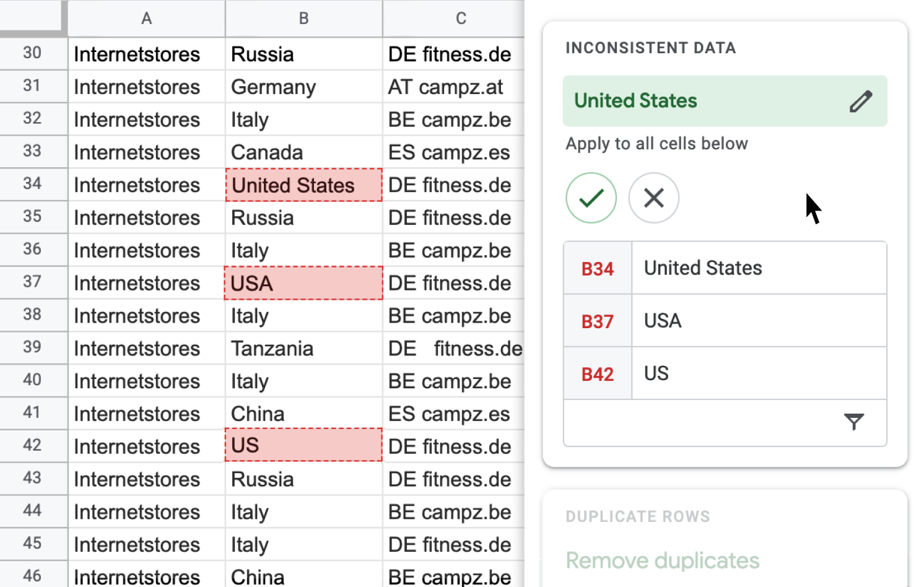This screenshot has height=587, width=924.
Task: Select column B header
Action: click(303, 19)
